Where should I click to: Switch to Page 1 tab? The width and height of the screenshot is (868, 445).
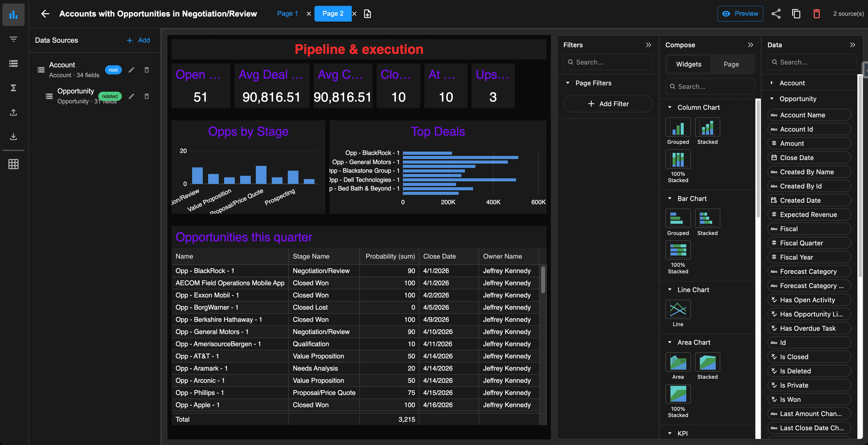287,13
